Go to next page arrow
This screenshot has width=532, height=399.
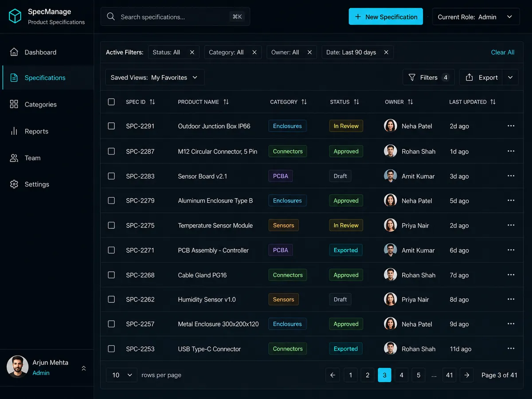[x=466, y=375]
